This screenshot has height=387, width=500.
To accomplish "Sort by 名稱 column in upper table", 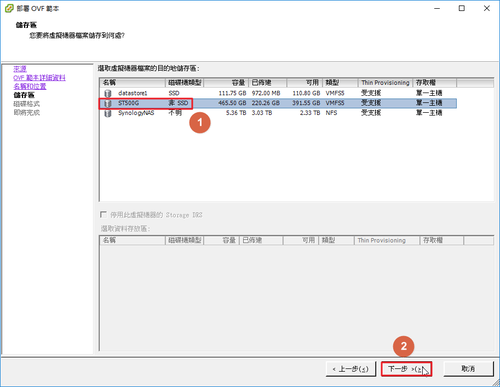I will (x=133, y=83).
